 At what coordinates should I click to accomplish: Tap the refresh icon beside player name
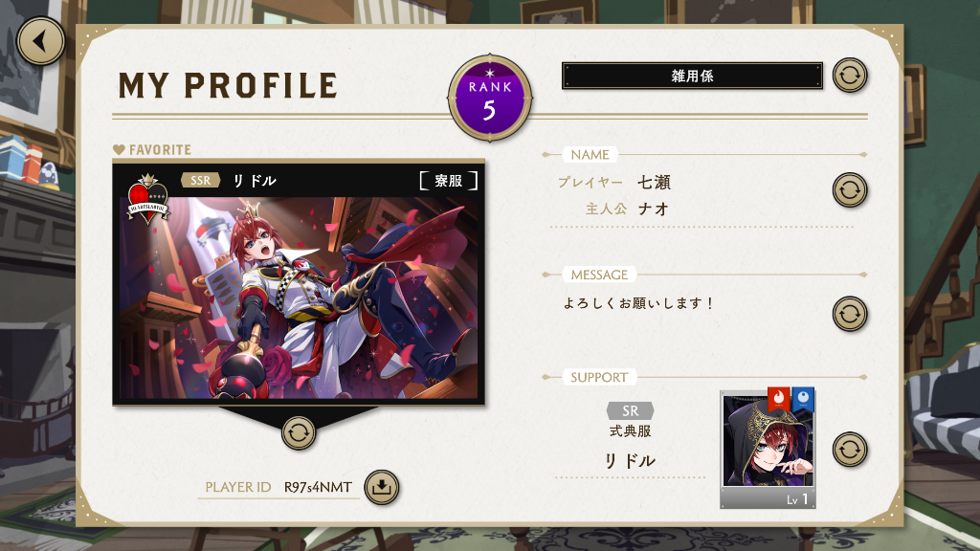coord(850,190)
